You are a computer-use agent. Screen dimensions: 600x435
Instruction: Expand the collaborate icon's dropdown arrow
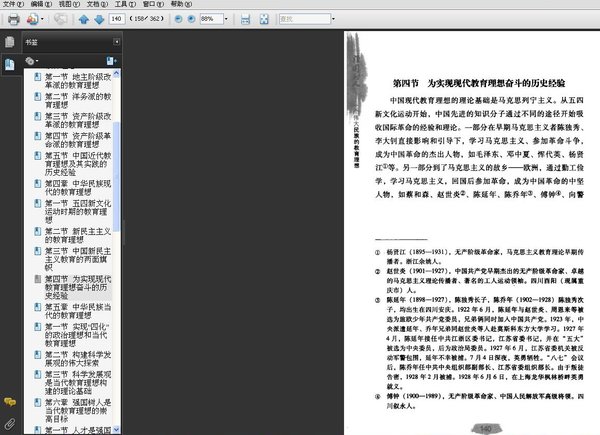42,19
